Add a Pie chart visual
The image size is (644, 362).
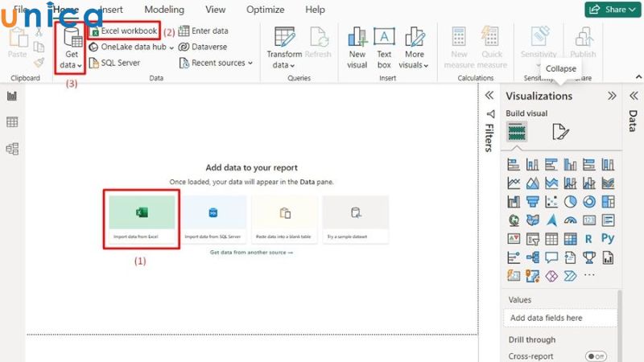[570, 202]
